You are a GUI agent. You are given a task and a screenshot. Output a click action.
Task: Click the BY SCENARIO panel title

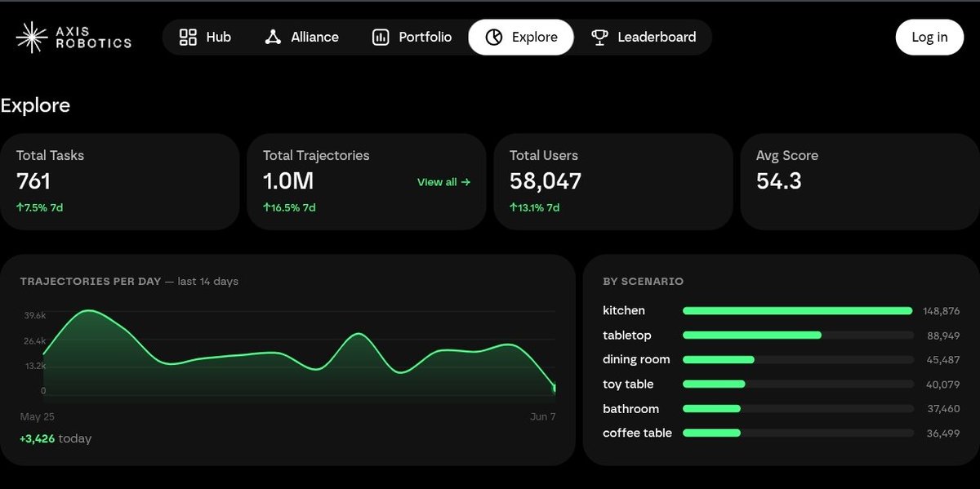pyautogui.click(x=644, y=282)
